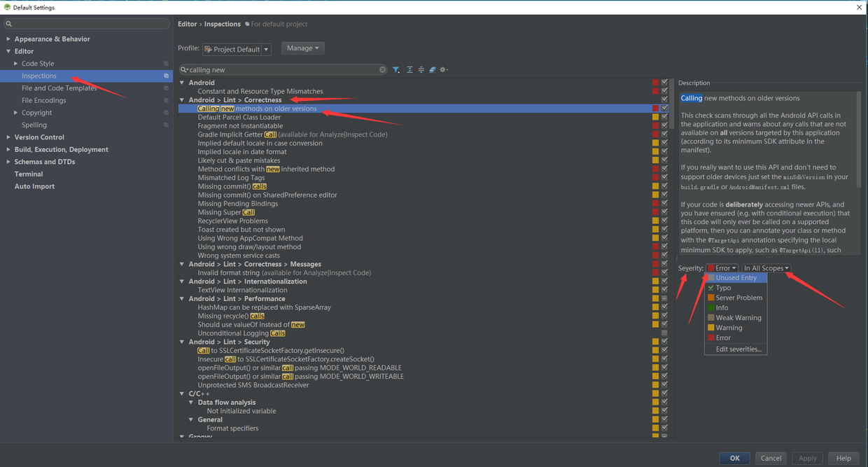Open the Manage dropdown button
The height and width of the screenshot is (467, 868).
(x=303, y=48)
